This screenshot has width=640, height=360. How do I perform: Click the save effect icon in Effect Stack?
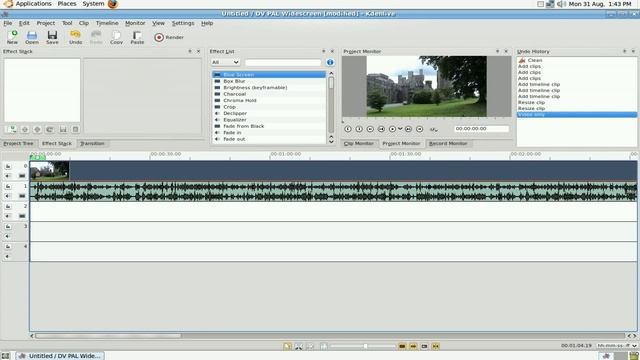pos(63,129)
